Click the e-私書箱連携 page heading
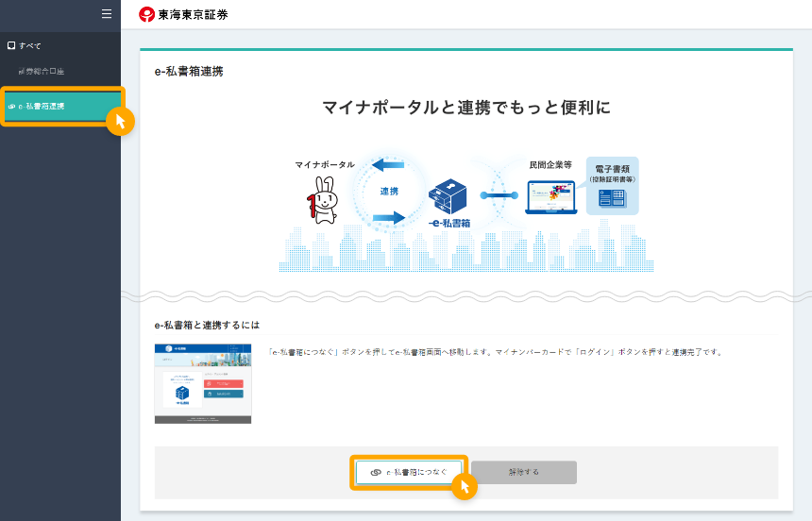The width and height of the screenshot is (812, 521). click(x=189, y=72)
